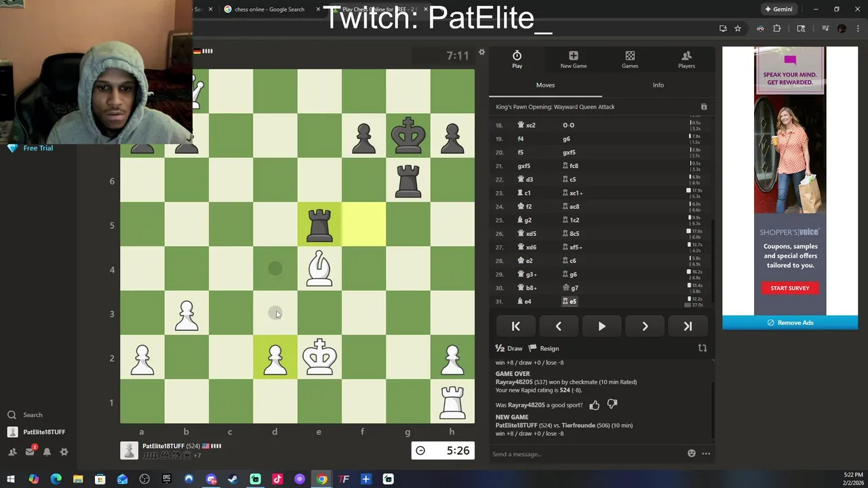The width and height of the screenshot is (868, 488).
Task: Select the white bishop on e4
Action: [x=319, y=269]
